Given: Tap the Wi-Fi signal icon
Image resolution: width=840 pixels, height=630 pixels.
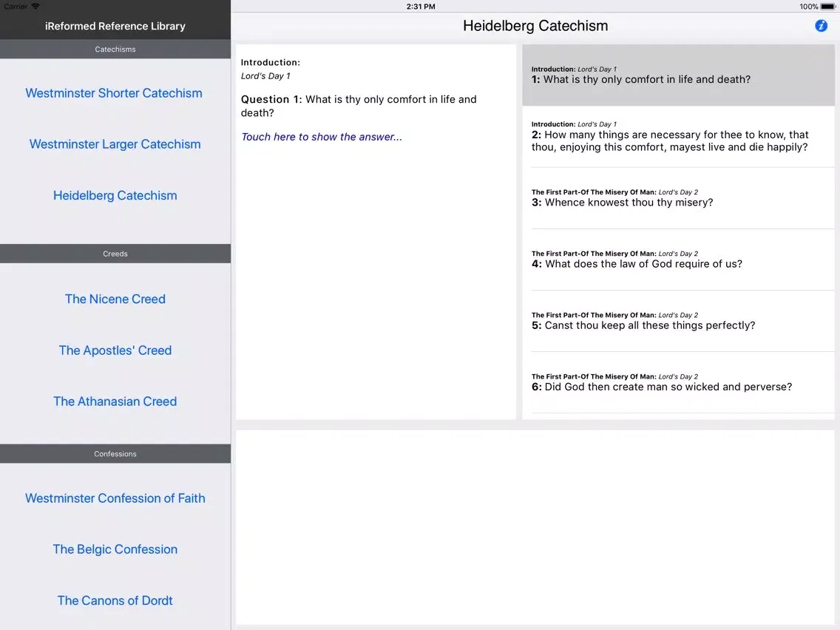Looking at the screenshot, I should click(x=35, y=6).
